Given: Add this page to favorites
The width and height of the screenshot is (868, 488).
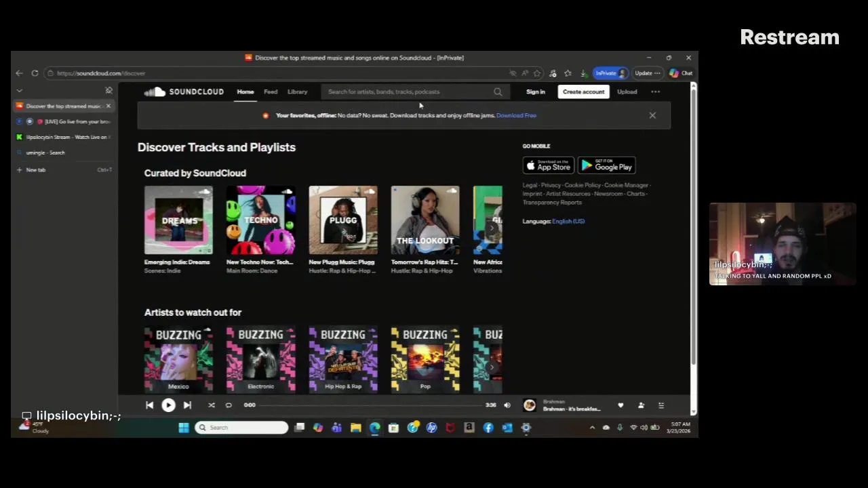Looking at the screenshot, I should [537, 73].
